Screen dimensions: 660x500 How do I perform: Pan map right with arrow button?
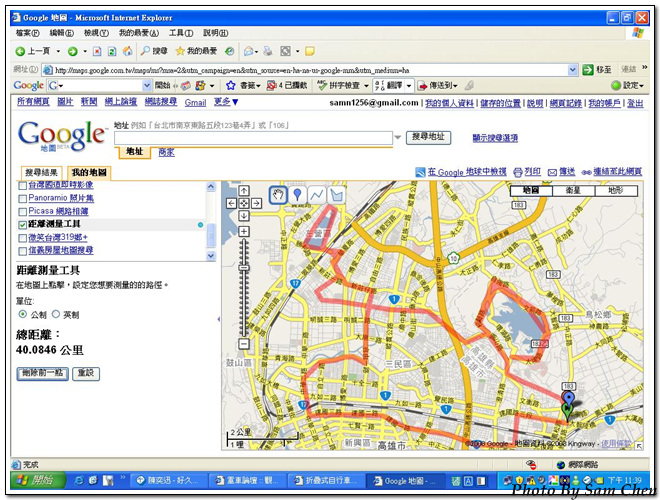tap(256, 204)
